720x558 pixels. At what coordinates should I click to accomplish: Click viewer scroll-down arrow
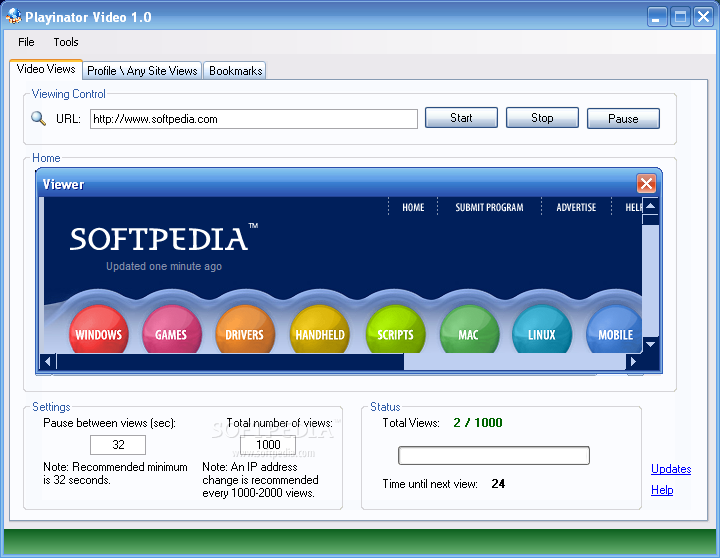pyautogui.click(x=650, y=344)
